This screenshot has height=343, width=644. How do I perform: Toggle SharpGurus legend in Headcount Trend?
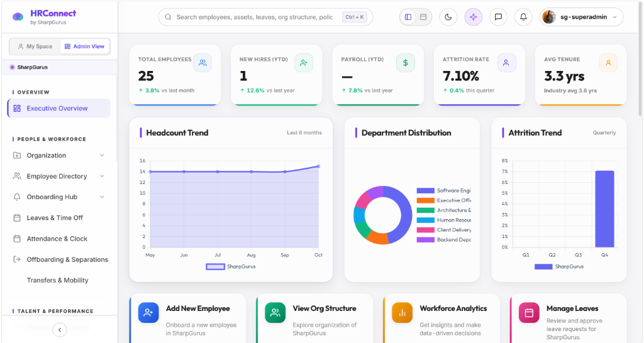[231, 267]
